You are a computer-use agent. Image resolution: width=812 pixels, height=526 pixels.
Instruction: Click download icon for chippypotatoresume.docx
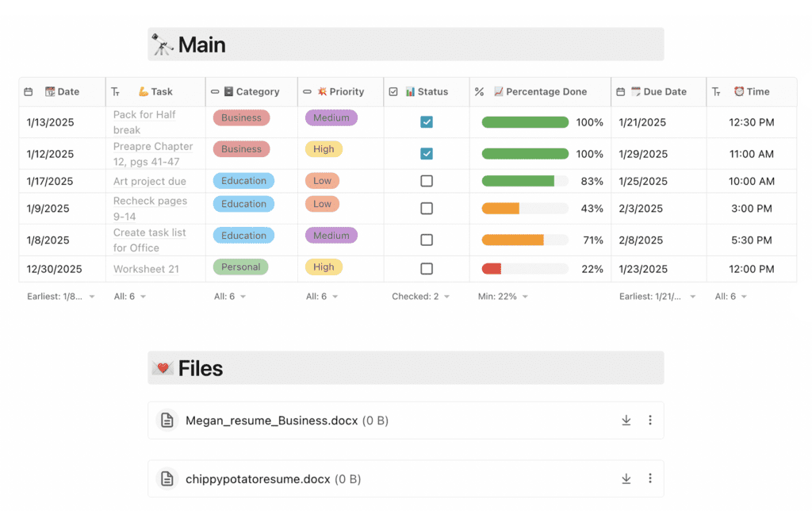(626, 478)
